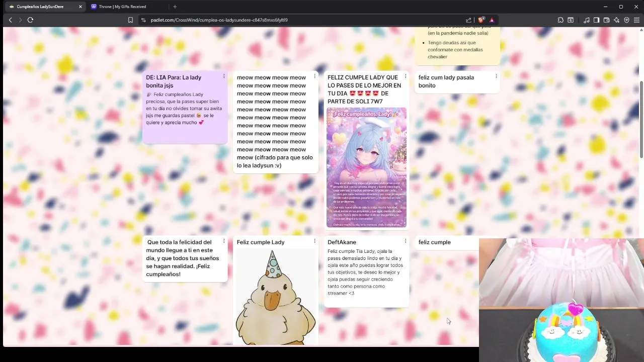The height and width of the screenshot is (362, 644).
Task: Open Brave Rewards triangle icon
Action: 492,20
